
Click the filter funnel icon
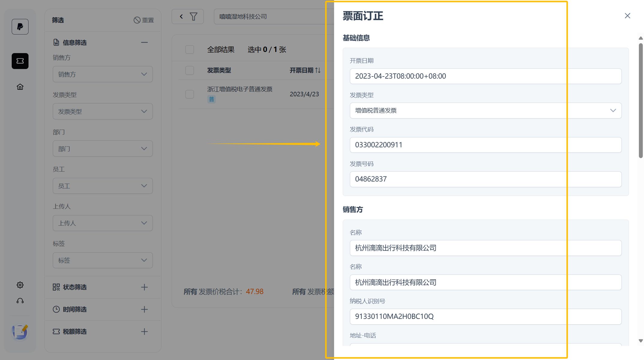(x=194, y=16)
